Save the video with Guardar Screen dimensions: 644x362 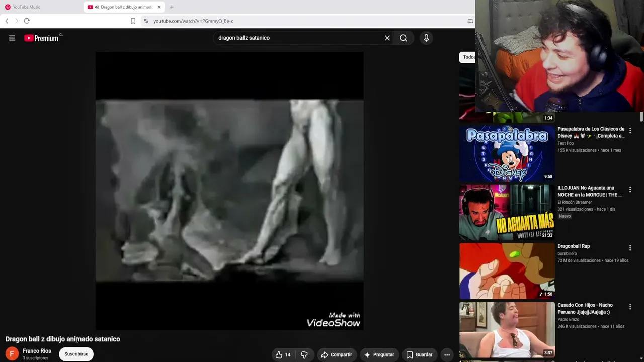pyautogui.click(x=420, y=355)
